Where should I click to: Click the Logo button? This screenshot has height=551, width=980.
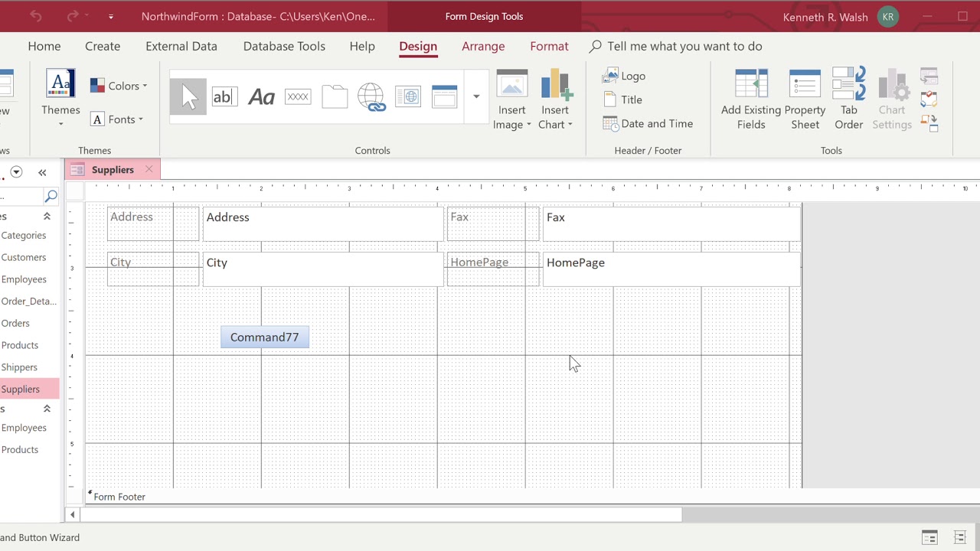tap(625, 76)
